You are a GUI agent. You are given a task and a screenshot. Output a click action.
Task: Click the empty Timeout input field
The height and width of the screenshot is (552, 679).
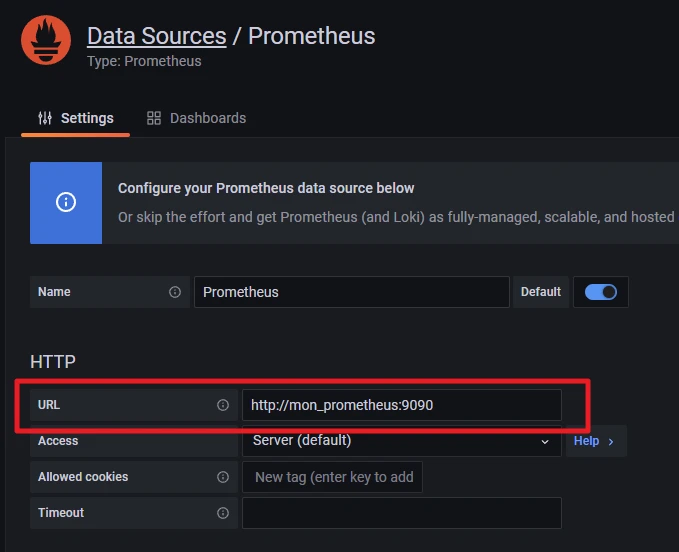point(401,513)
